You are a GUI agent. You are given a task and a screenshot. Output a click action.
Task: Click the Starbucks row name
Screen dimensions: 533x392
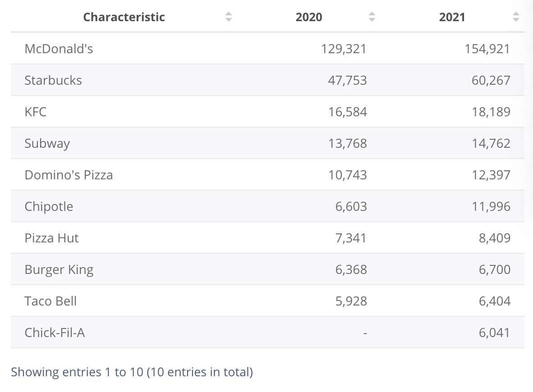point(53,80)
